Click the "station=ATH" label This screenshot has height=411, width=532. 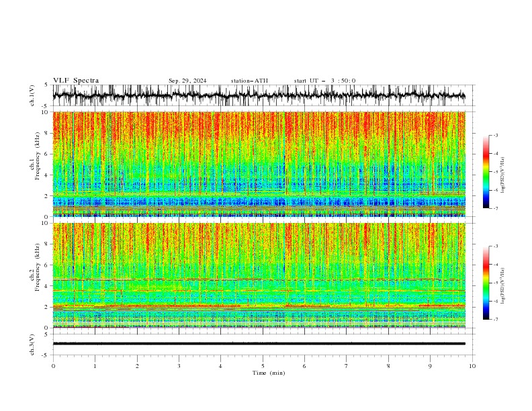tap(249, 81)
